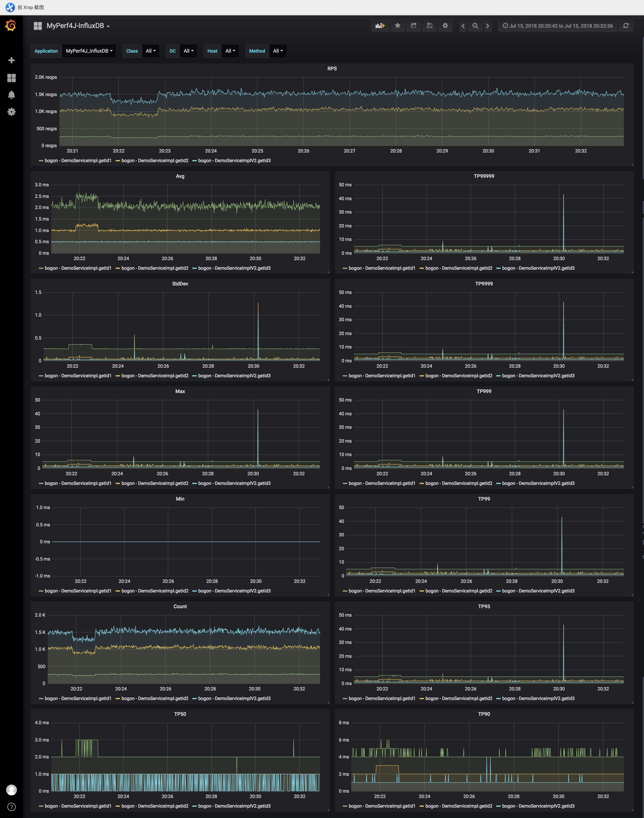Viewport: 644px width, 818px height.
Task: Toggle getId1 series in RPS legend
Action: coord(78,161)
